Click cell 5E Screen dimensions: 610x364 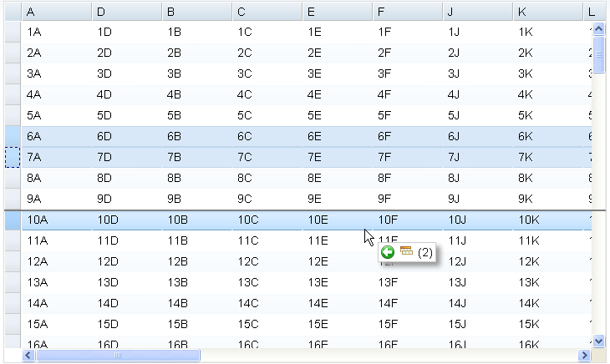pyautogui.click(x=338, y=116)
